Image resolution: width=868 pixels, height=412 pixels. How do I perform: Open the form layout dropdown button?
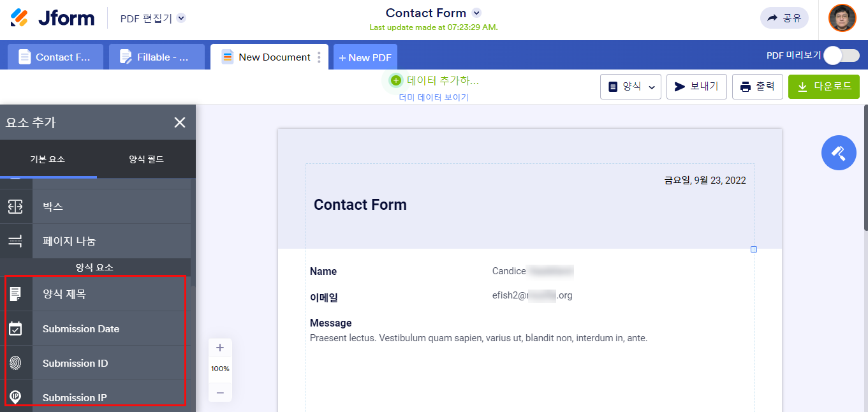[x=630, y=87]
